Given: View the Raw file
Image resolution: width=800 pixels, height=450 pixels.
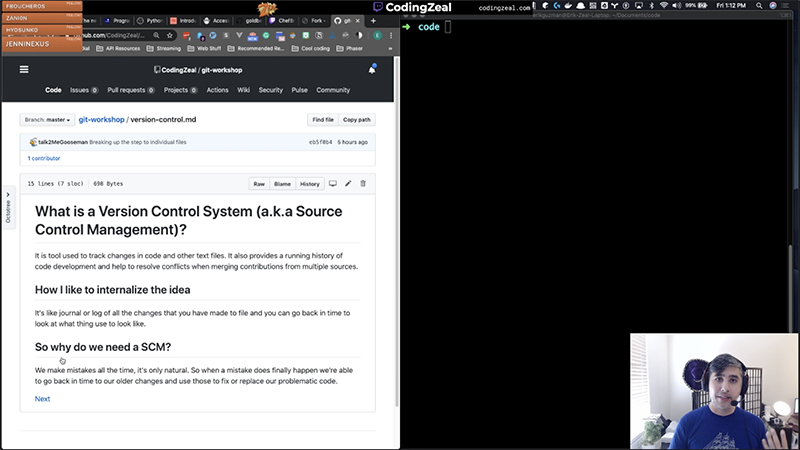Looking at the screenshot, I should click(x=259, y=184).
